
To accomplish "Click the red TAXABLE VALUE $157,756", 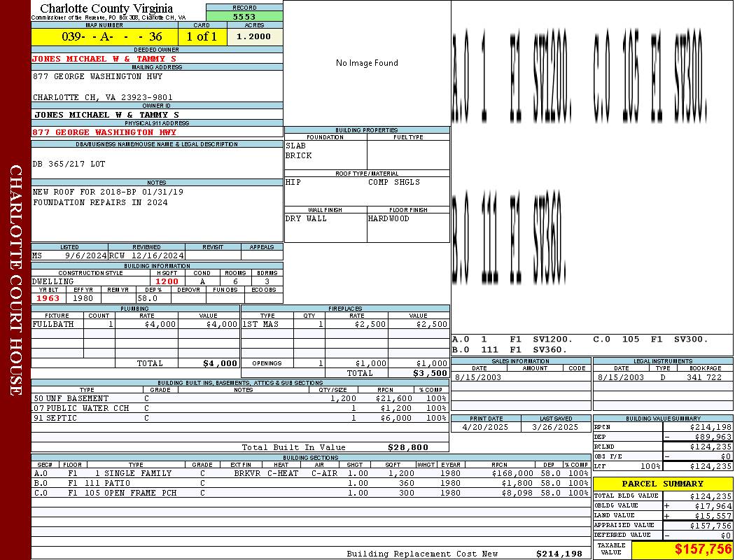I will click(703, 549).
